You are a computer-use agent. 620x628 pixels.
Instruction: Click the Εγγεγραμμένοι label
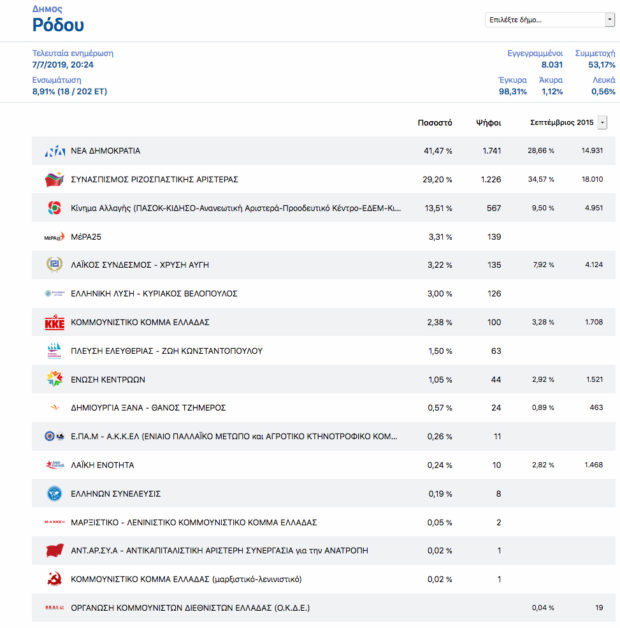pyautogui.click(x=535, y=53)
